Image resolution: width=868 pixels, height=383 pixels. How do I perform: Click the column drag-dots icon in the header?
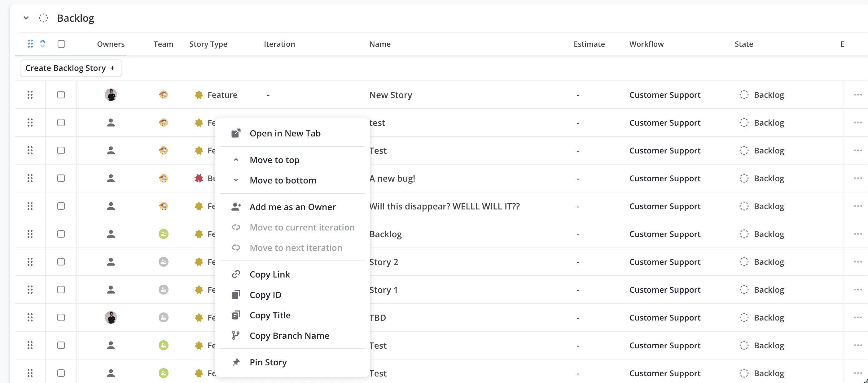[x=30, y=44]
